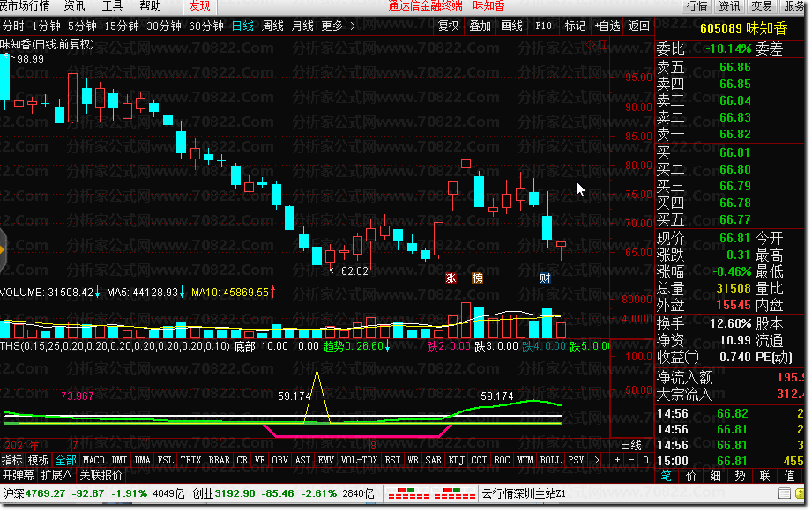Viewport: 812px width, 511px height.
Task: Click the 行情 button at top right
Action: tap(697, 6)
